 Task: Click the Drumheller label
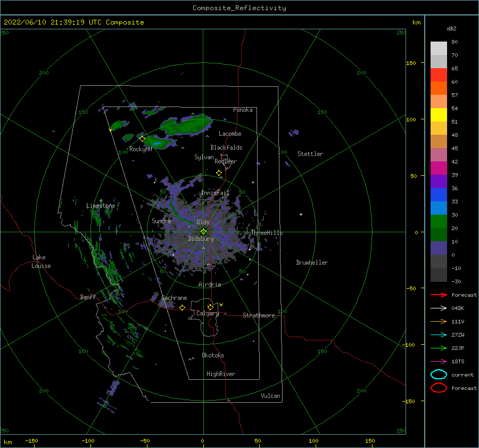pyautogui.click(x=312, y=263)
